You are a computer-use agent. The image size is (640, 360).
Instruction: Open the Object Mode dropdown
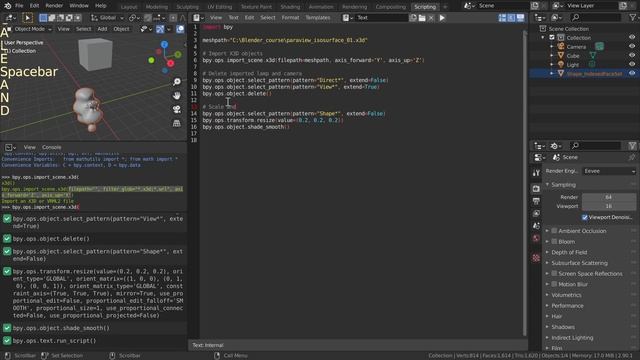point(29,29)
